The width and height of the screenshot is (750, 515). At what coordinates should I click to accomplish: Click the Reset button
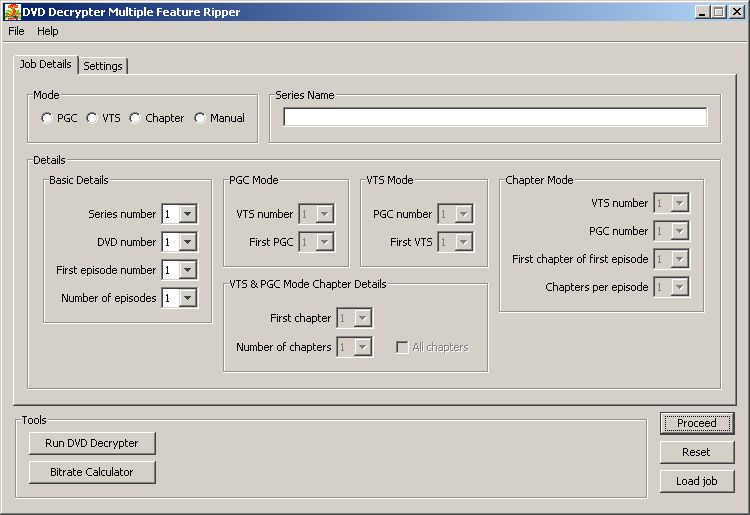coord(697,452)
